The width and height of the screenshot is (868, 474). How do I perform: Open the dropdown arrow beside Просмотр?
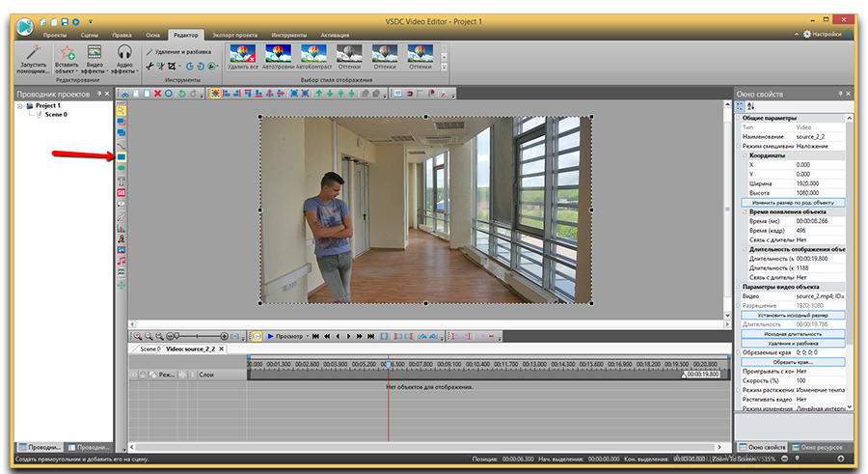(308, 336)
